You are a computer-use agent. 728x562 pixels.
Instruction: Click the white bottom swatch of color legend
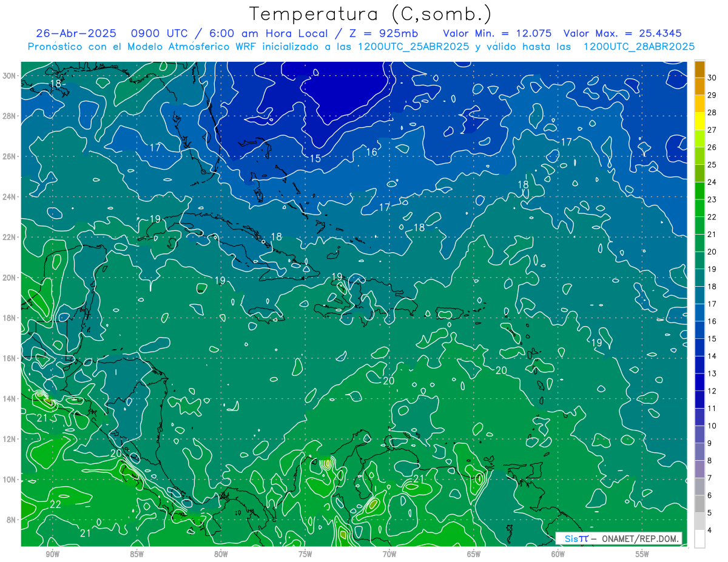click(699, 539)
